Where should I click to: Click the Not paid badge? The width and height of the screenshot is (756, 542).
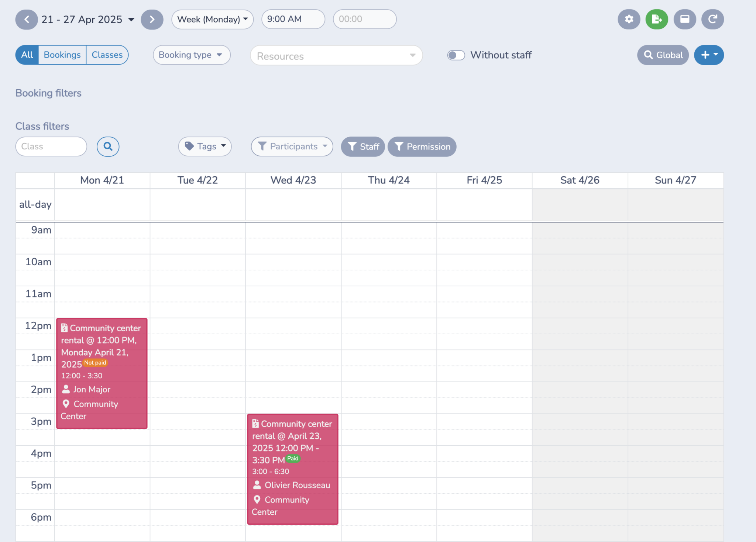[95, 363]
